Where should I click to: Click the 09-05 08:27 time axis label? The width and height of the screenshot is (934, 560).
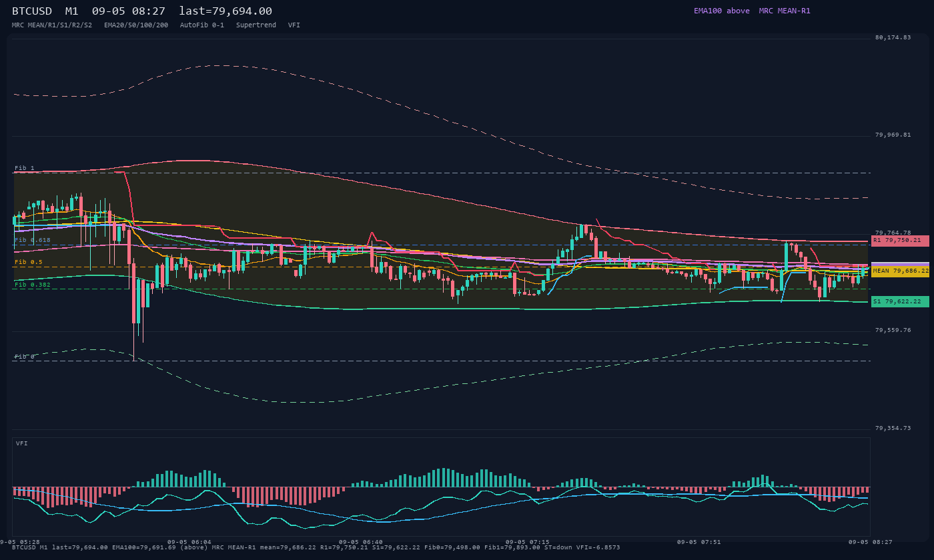(x=871, y=542)
